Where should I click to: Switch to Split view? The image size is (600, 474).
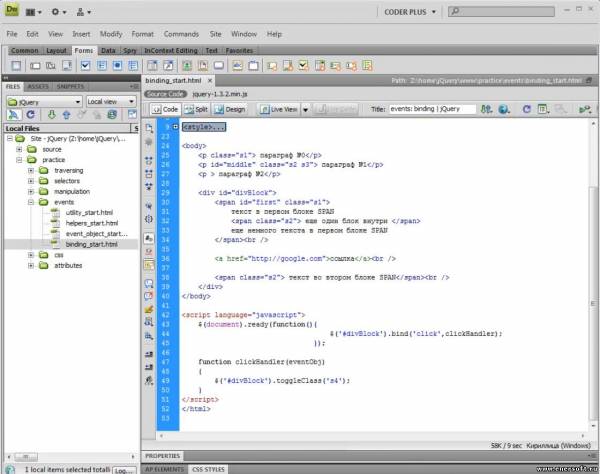(x=196, y=109)
